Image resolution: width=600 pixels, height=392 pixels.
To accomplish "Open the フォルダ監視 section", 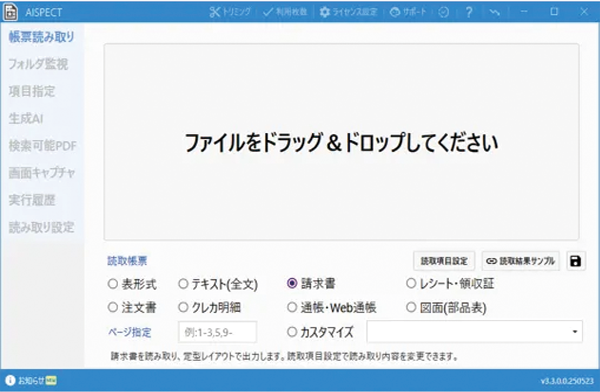I will (x=38, y=64).
